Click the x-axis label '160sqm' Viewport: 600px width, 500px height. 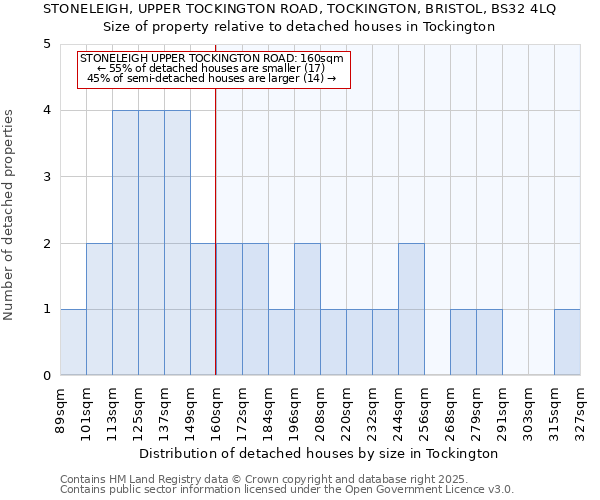216,414
